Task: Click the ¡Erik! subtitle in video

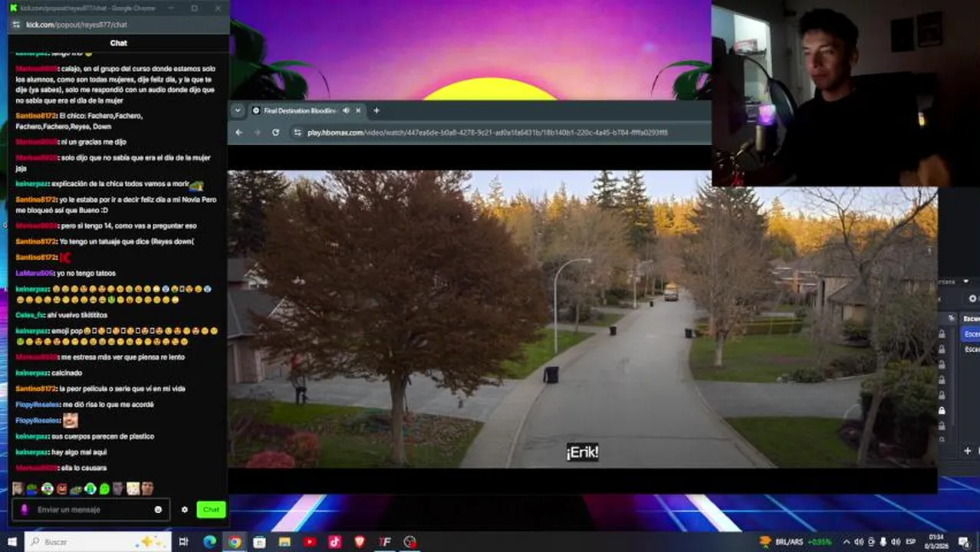Action: 582,452
